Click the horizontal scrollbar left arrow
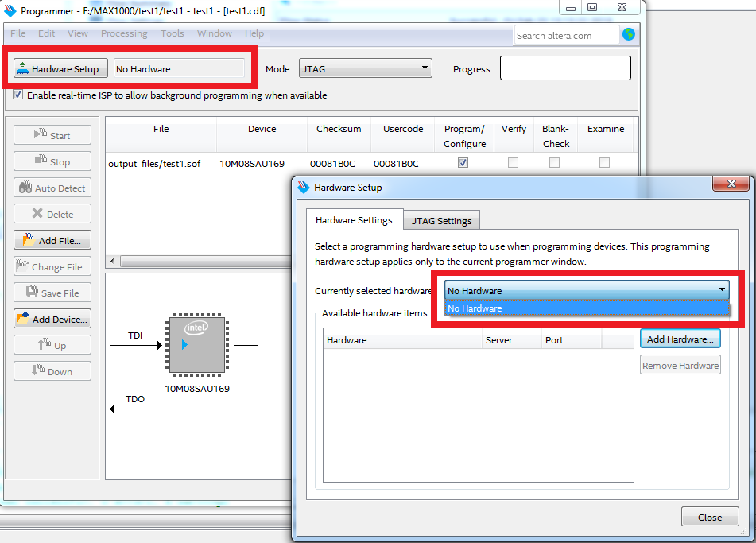Viewport: 756px width, 543px height. point(112,261)
